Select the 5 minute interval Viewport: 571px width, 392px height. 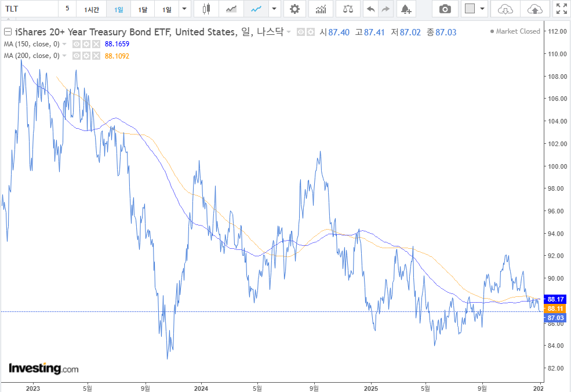(67, 9)
